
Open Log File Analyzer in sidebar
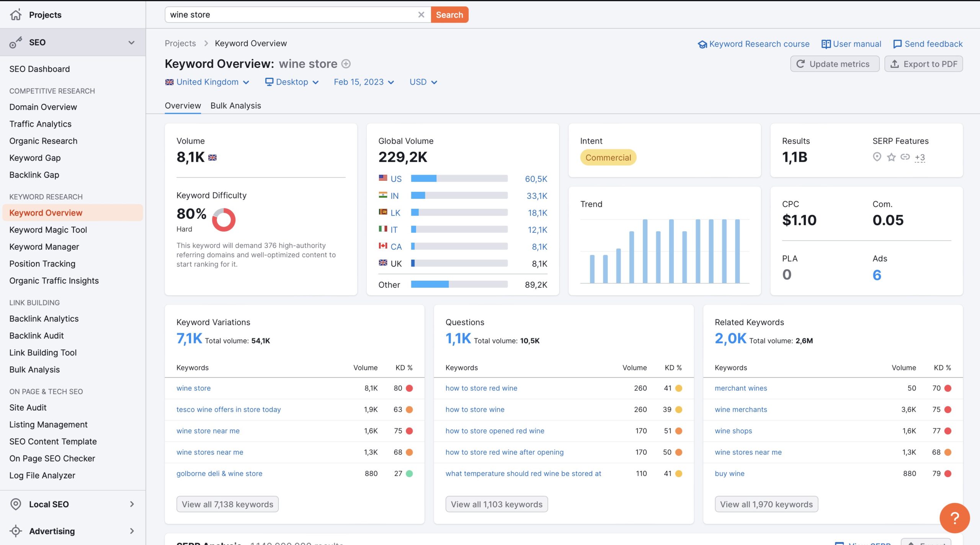tap(42, 475)
